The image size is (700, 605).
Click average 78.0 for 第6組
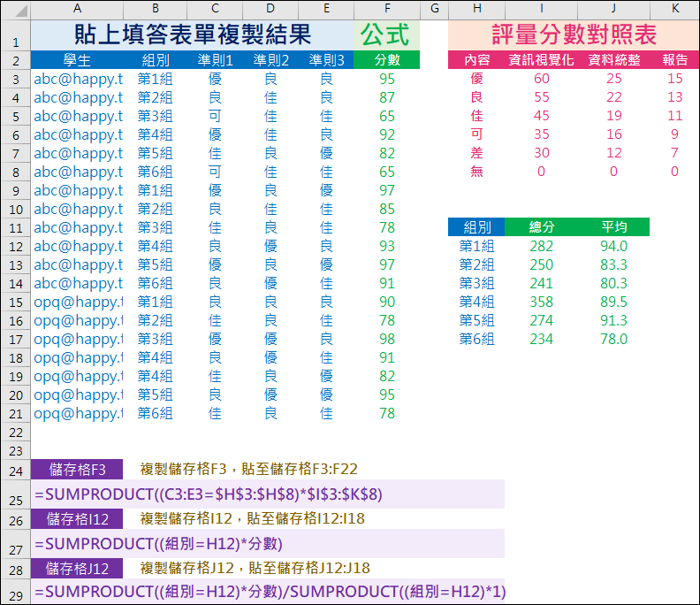614,339
